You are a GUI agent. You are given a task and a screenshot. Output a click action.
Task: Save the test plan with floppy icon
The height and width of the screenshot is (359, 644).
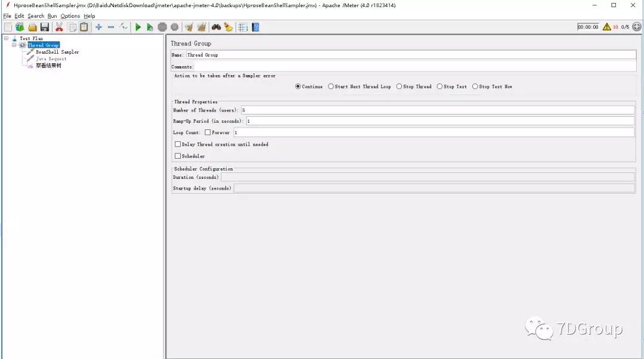coord(45,27)
